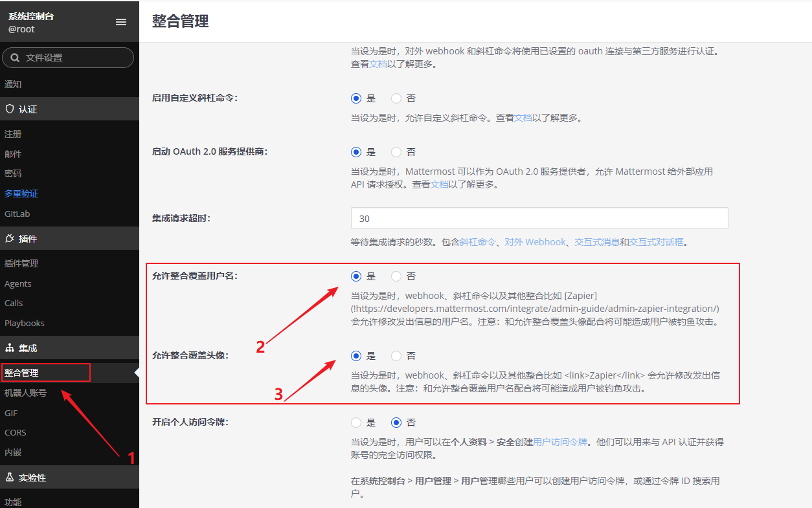Disable 启用自定义斜杠命令 by selecting 否
Image resolution: width=812 pixels, height=508 pixels.
pos(397,98)
